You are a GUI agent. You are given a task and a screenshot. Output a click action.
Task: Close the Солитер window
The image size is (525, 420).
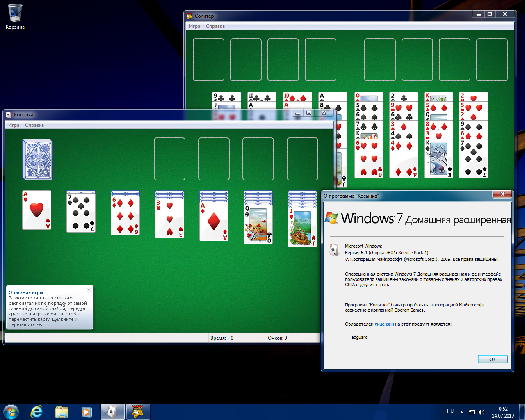click(505, 14)
